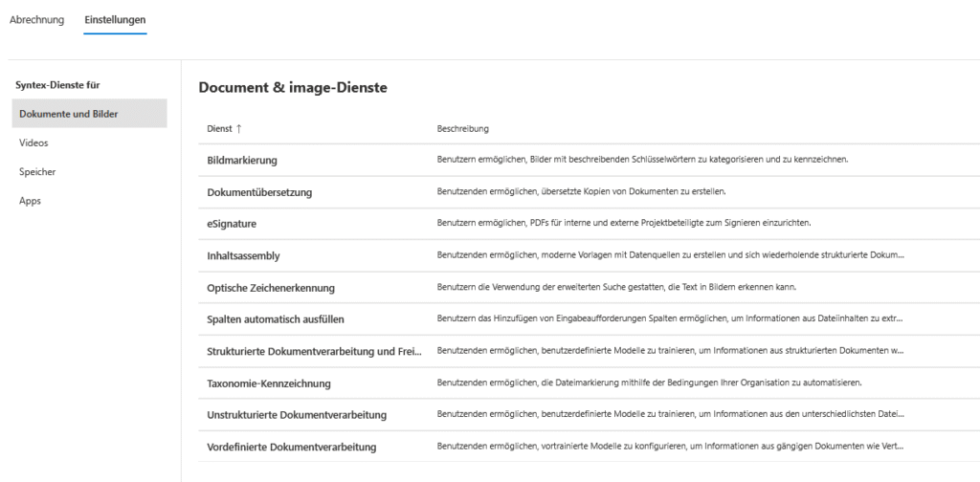Open the Bildmarkierung service
Screen dimensions: 980x482
(242, 160)
